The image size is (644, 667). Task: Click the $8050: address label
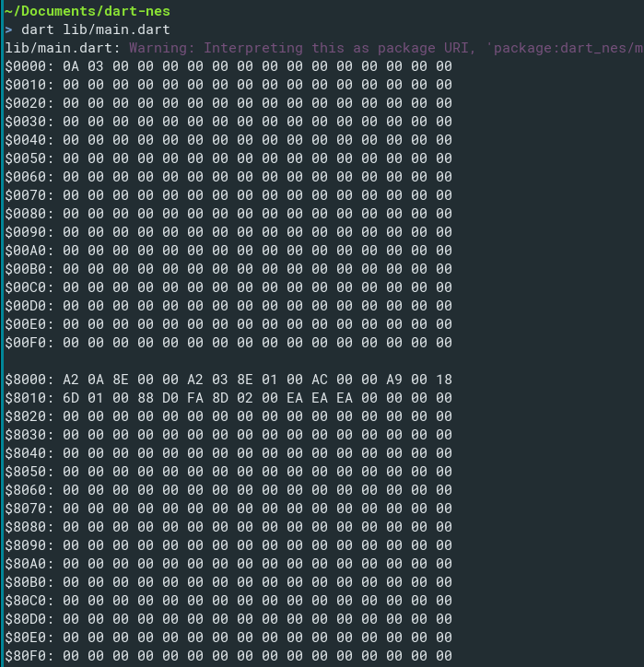29,472
